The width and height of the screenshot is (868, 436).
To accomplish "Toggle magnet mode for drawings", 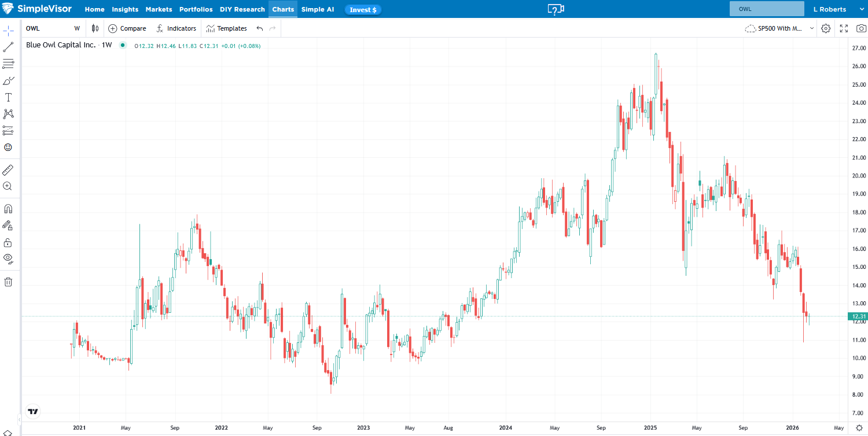I will (8, 209).
